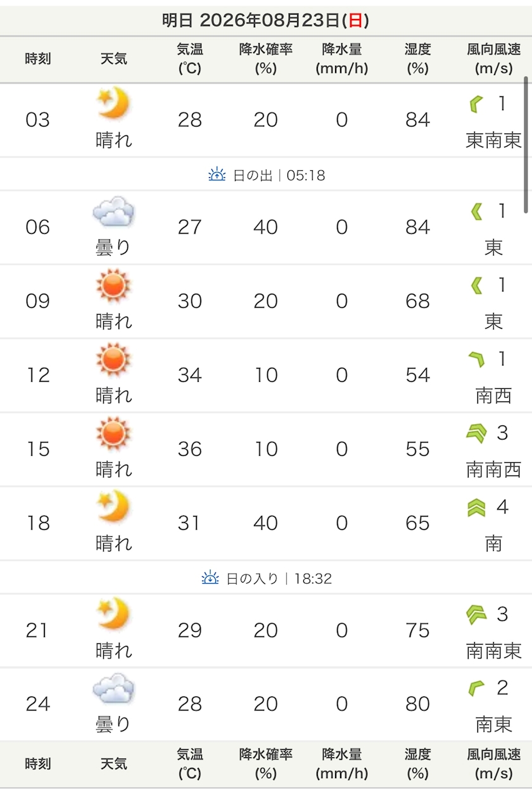Click the crescent moon icon at 03 o'clock
The width and height of the screenshot is (532, 794).
pos(113,103)
